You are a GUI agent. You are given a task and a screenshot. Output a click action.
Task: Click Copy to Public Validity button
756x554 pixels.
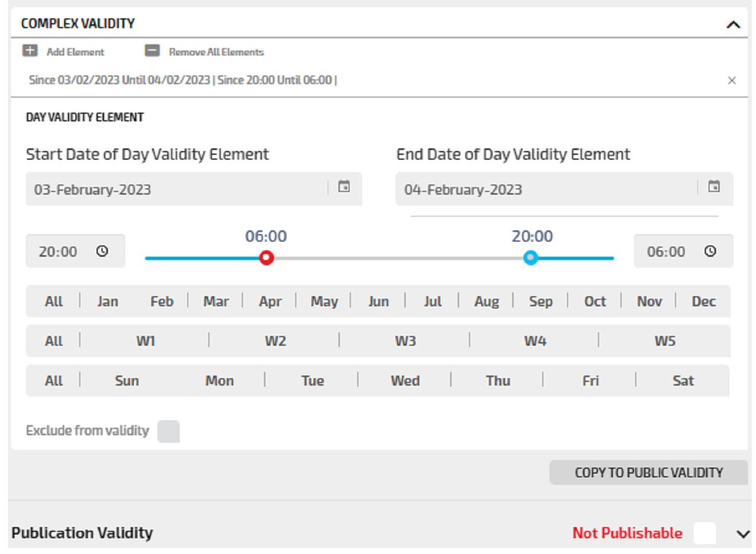click(x=648, y=473)
